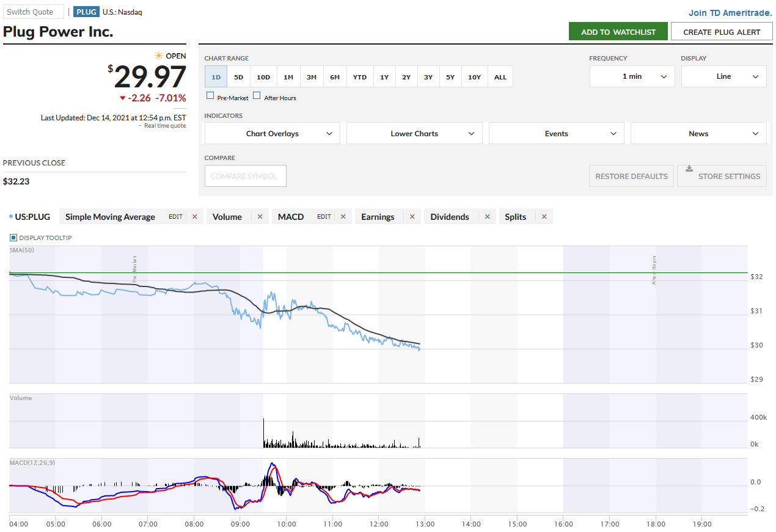Edit the Simple Moving Average settings
The width and height of the screenshot is (776, 532).
[x=175, y=217]
